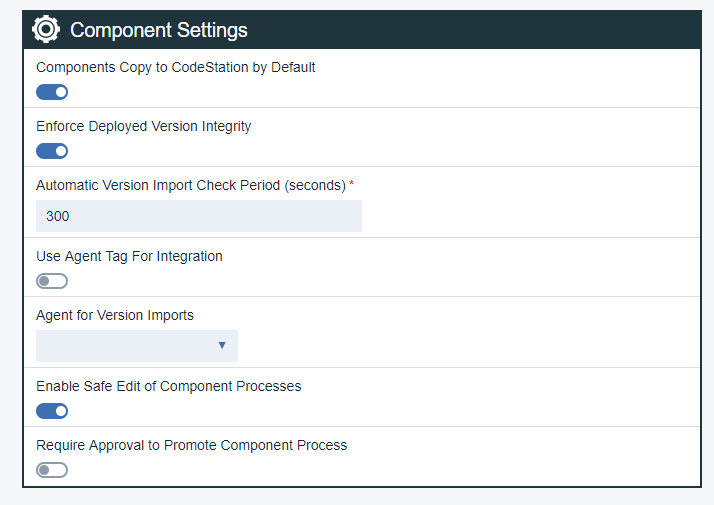714x505 pixels.
Task: Click Require Approval to Promote Component Process label
Action: click(x=191, y=445)
